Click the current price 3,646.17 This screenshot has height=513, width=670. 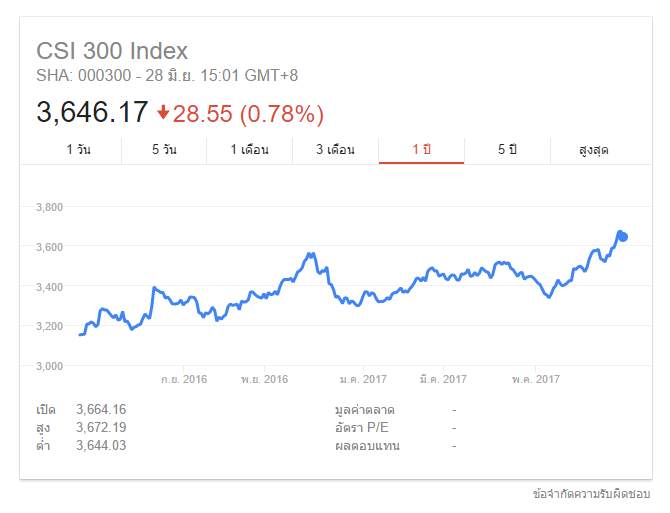click(92, 112)
